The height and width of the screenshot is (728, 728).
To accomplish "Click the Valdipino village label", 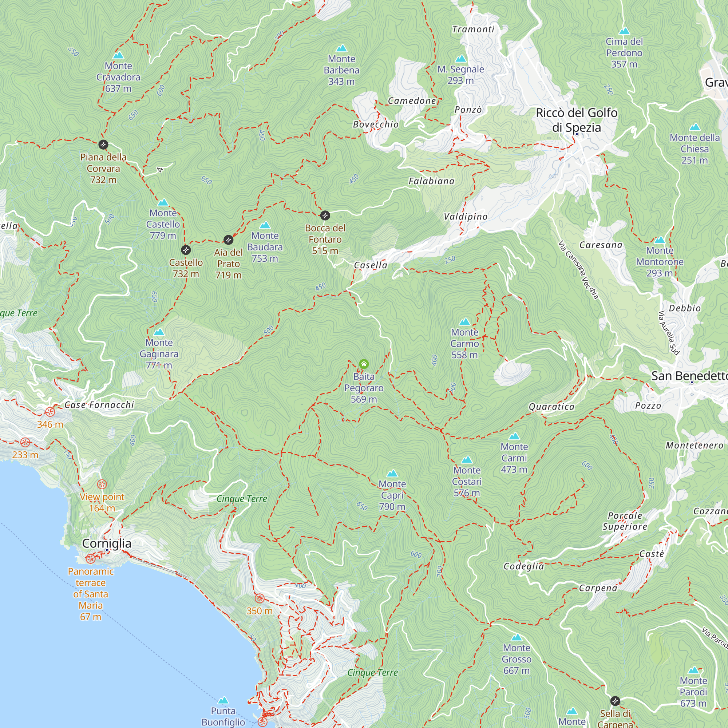I will pos(465,217).
